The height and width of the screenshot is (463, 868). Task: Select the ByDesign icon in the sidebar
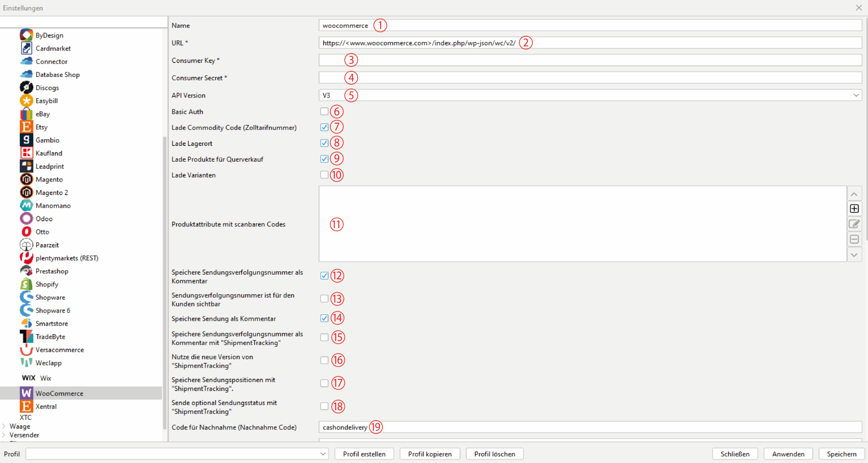(x=26, y=35)
